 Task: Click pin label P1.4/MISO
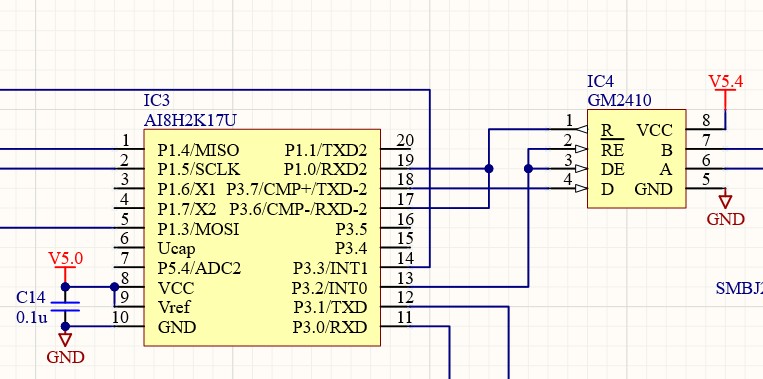tap(199, 150)
